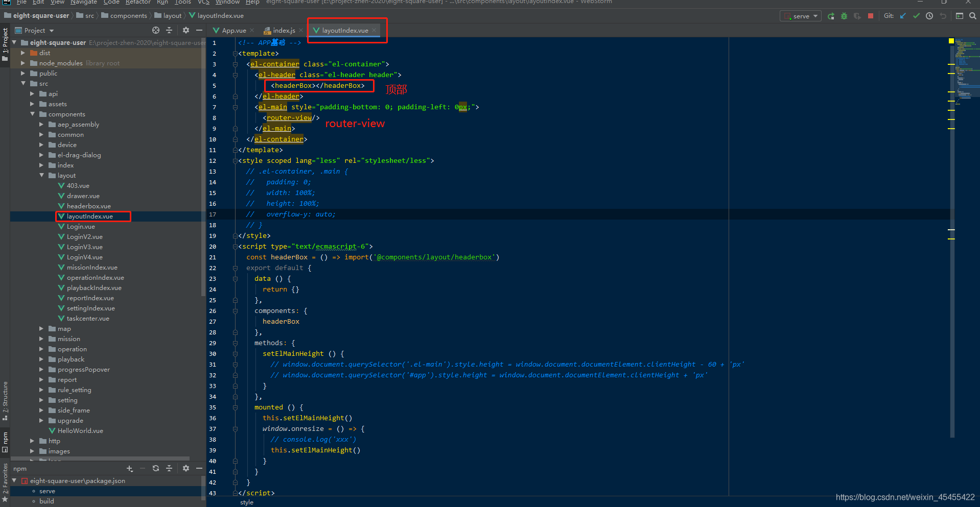Open the Refactor menu
Viewport: 980px width, 507px height.
(138, 3)
